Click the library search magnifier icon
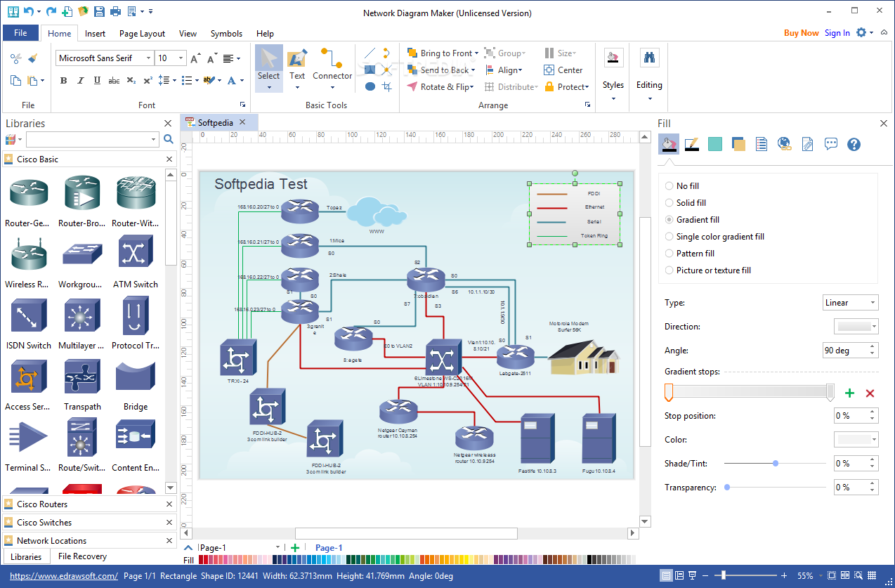This screenshot has height=588, width=895. (169, 139)
